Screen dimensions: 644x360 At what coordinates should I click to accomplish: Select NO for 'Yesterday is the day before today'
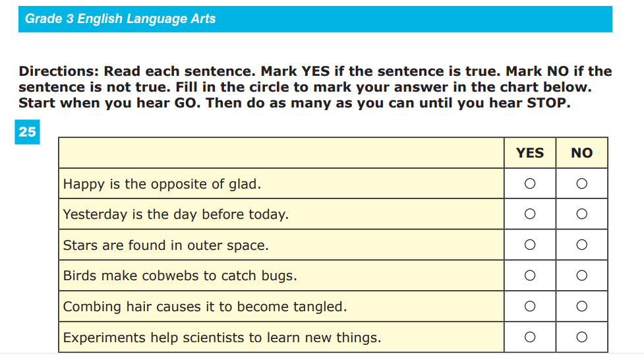581,214
